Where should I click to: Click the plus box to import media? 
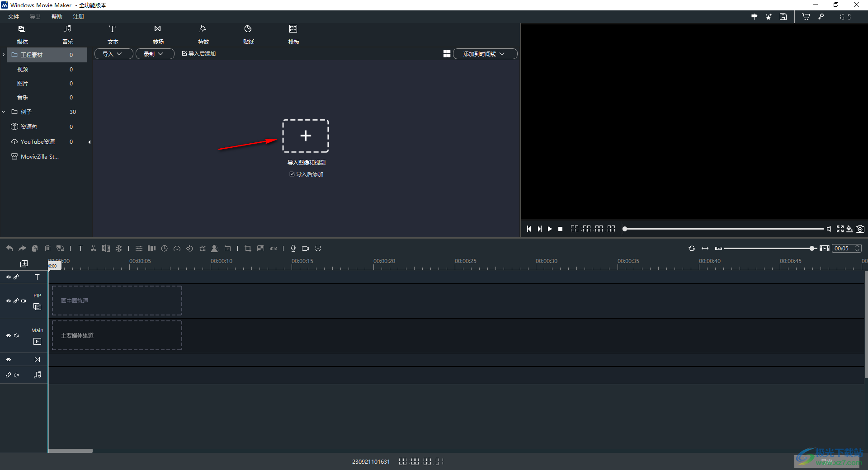coord(306,136)
